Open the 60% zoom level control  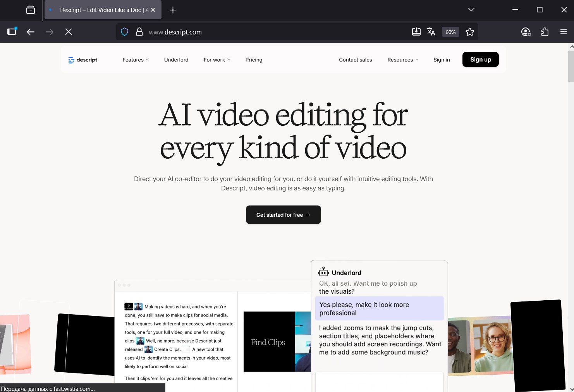click(x=450, y=32)
